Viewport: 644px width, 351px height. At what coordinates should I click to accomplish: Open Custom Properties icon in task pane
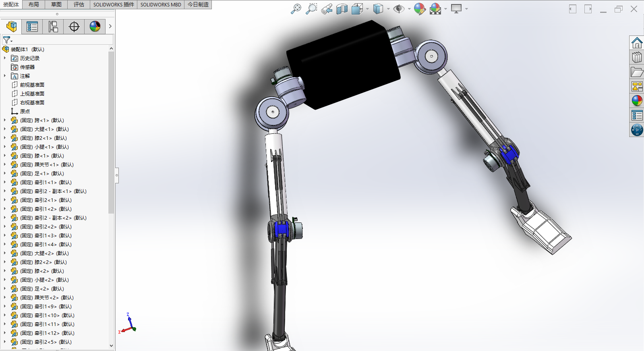(637, 115)
